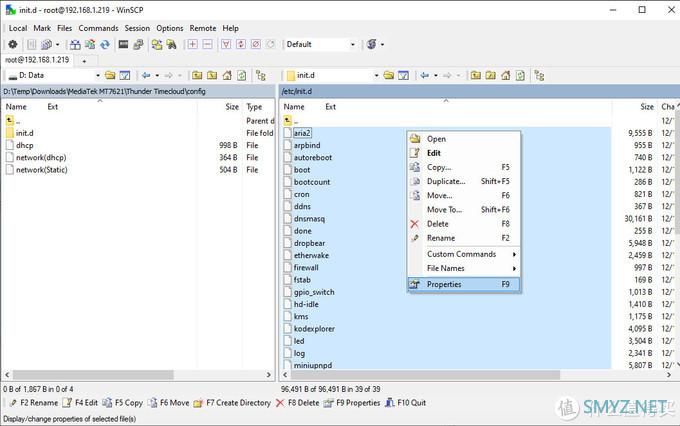Go back in local panel using blue arrow

click(146, 75)
